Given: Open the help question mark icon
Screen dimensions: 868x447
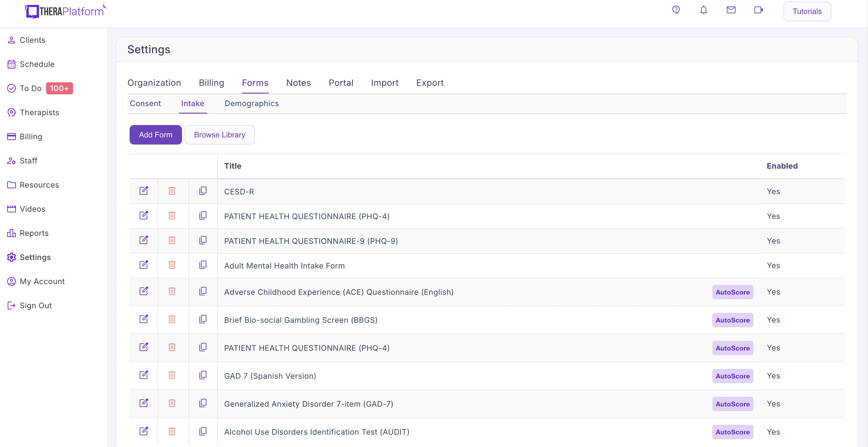Looking at the screenshot, I should coord(676,10).
